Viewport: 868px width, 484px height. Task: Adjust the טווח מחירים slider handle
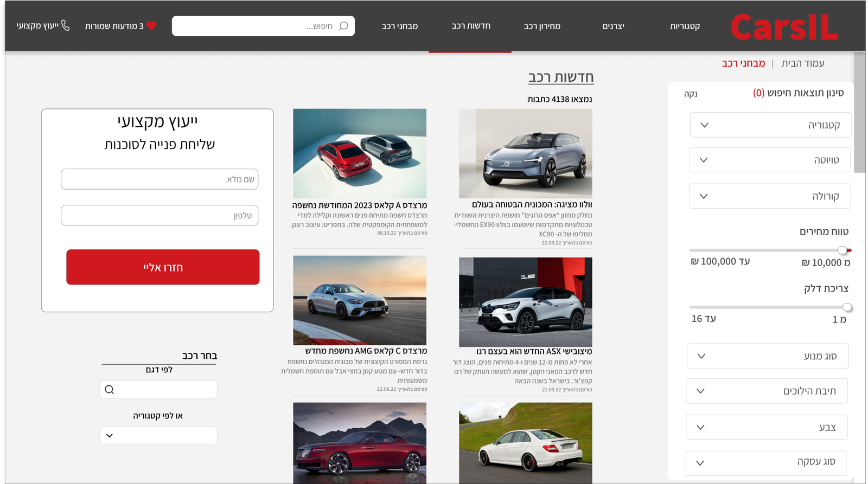[843, 250]
